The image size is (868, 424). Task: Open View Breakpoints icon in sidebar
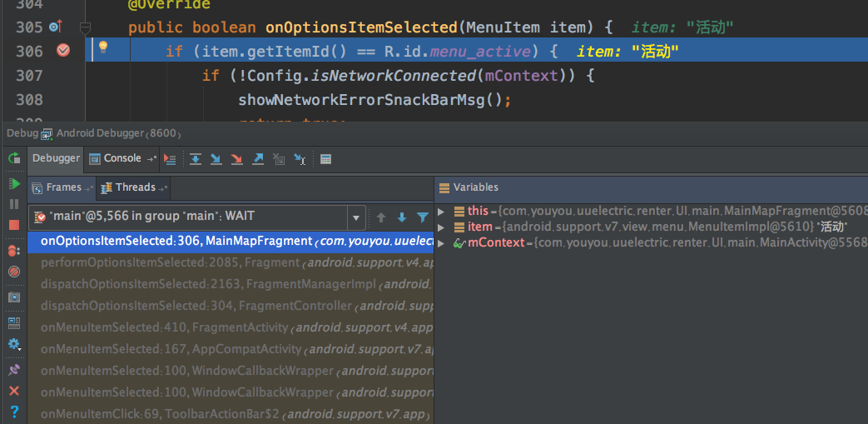pos(14,251)
